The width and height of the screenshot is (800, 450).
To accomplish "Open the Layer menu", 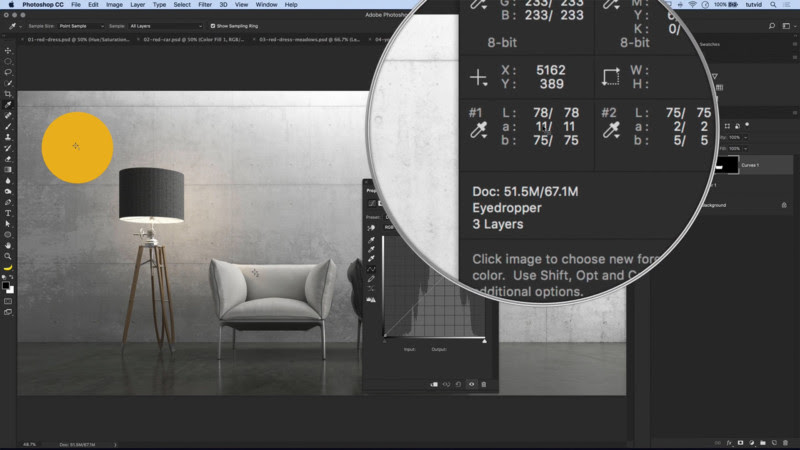I will pyautogui.click(x=137, y=5).
